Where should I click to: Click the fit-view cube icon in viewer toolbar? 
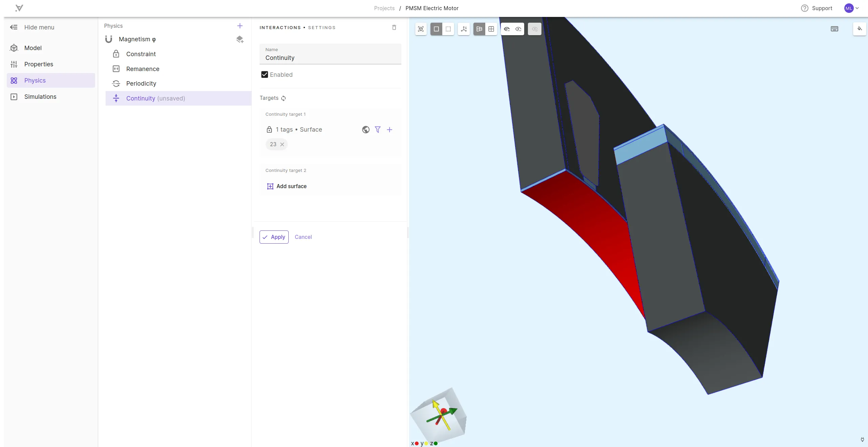421,29
